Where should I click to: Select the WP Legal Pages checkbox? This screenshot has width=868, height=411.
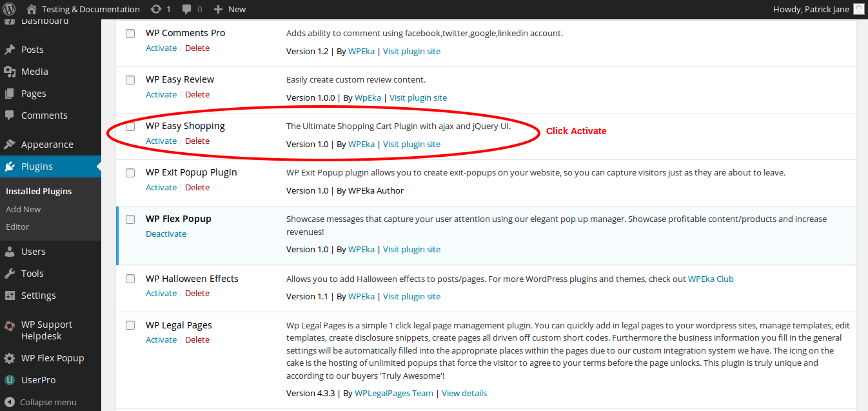(130, 325)
